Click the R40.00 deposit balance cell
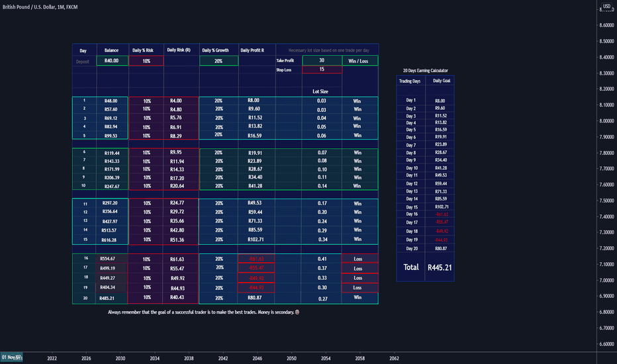The image size is (617, 364). pos(112,61)
